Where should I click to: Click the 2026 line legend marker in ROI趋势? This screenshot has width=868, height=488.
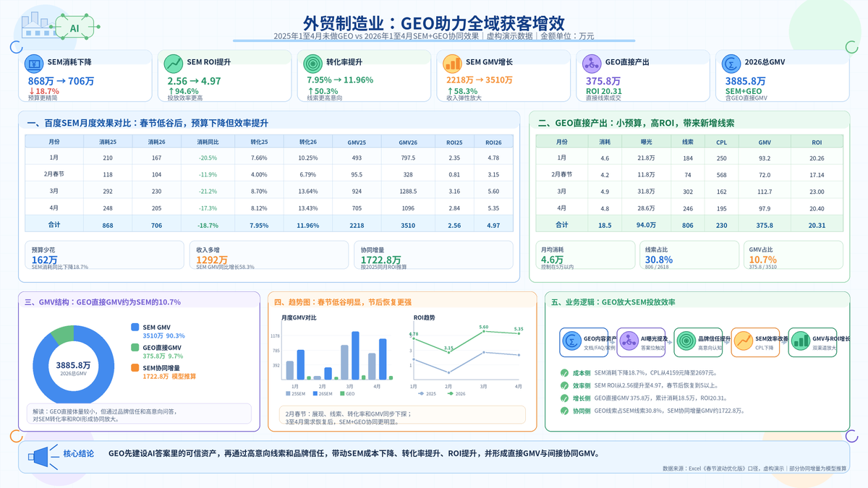(x=451, y=394)
